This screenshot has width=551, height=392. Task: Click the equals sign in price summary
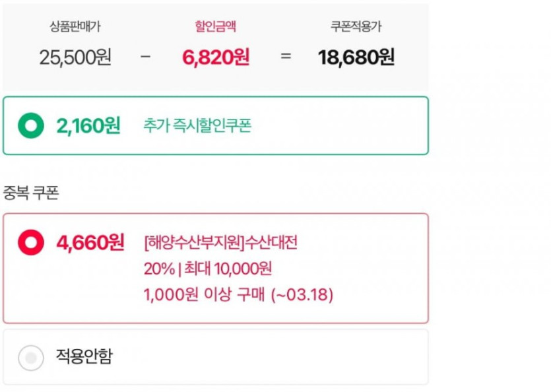click(x=286, y=57)
